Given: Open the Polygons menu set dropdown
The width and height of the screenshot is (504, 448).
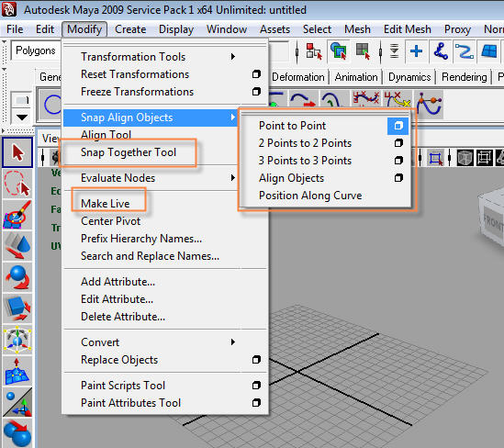Looking at the screenshot, I should pyautogui.click(x=36, y=50).
